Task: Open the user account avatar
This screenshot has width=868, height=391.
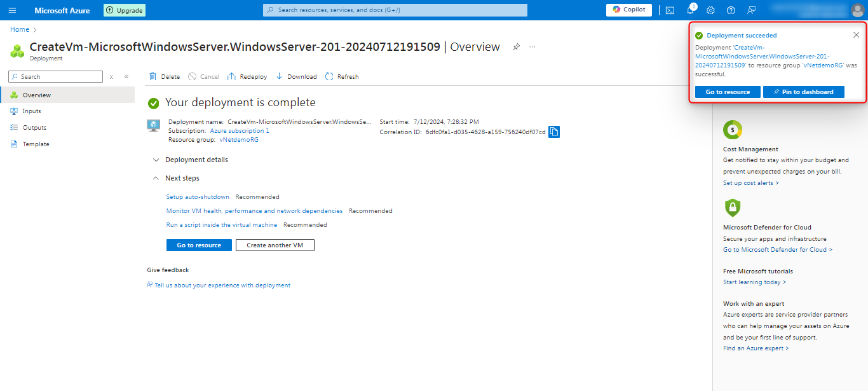Action: click(857, 10)
